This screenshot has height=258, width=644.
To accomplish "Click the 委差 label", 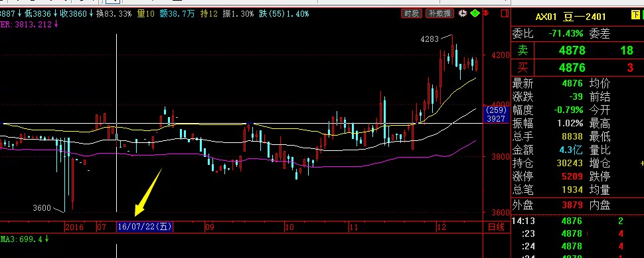I will point(600,33).
